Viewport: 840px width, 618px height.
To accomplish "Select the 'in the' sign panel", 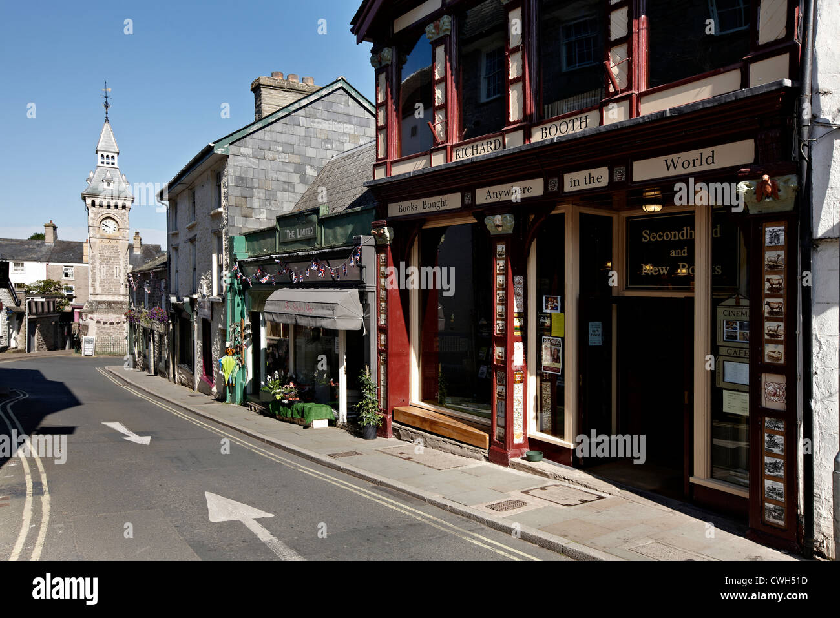I will [585, 180].
